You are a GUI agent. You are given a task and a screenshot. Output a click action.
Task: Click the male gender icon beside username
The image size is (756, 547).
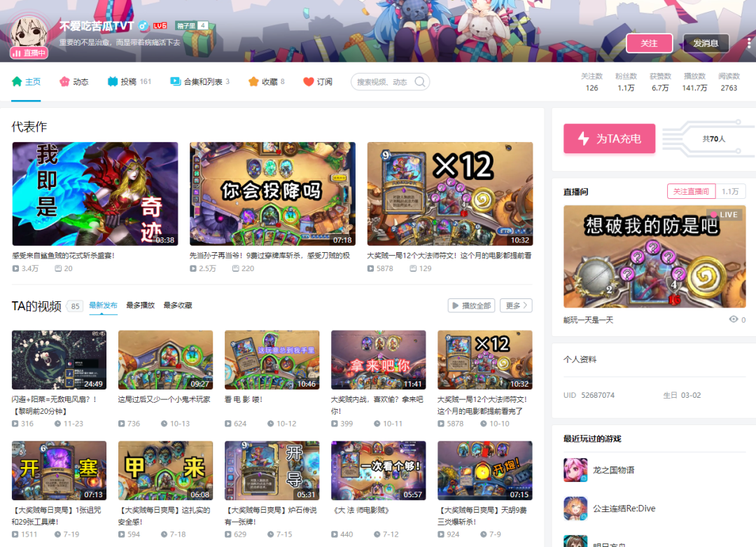click(x=143, y=26)
